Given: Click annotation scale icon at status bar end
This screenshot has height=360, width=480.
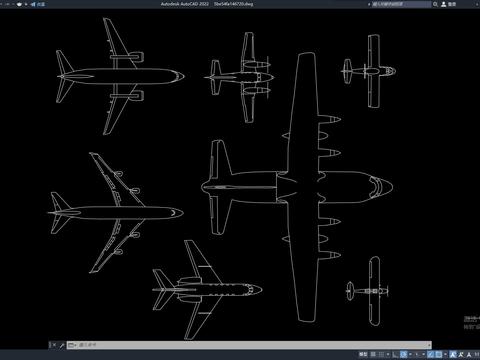Looking at the screenshot, I should pyautogui.click(x=469, y=354).
